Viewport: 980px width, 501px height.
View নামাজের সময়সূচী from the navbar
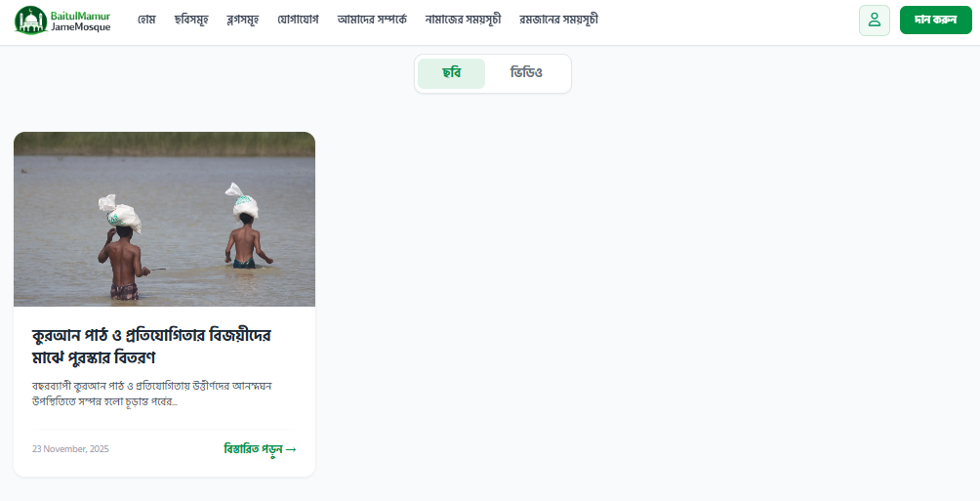(x=463, y=20)
